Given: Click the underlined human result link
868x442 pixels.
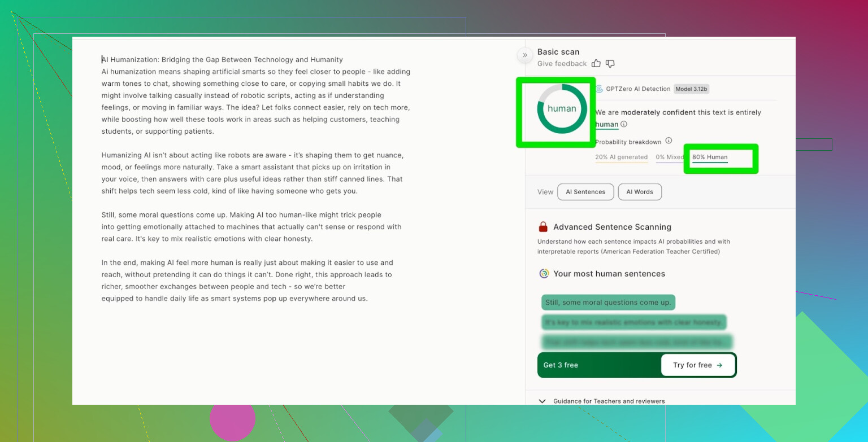Looking at the screenshot, I should tap(606, 124).
